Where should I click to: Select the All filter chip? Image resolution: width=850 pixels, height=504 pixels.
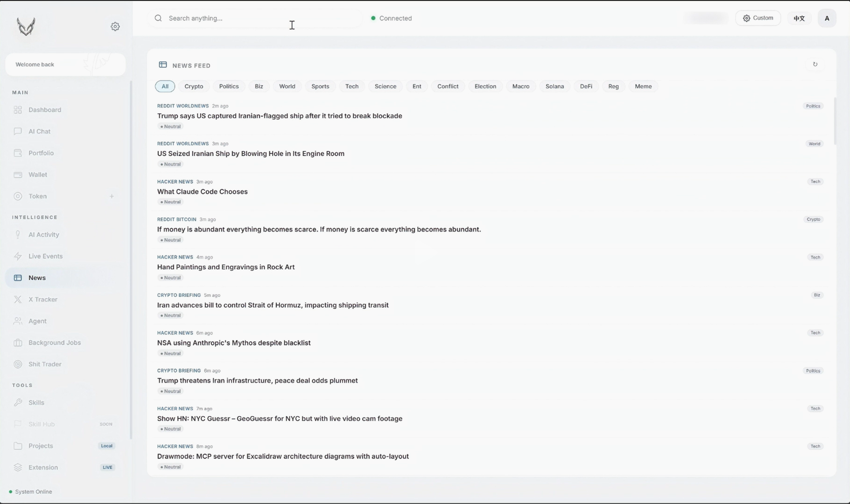(x=165, y=86)
